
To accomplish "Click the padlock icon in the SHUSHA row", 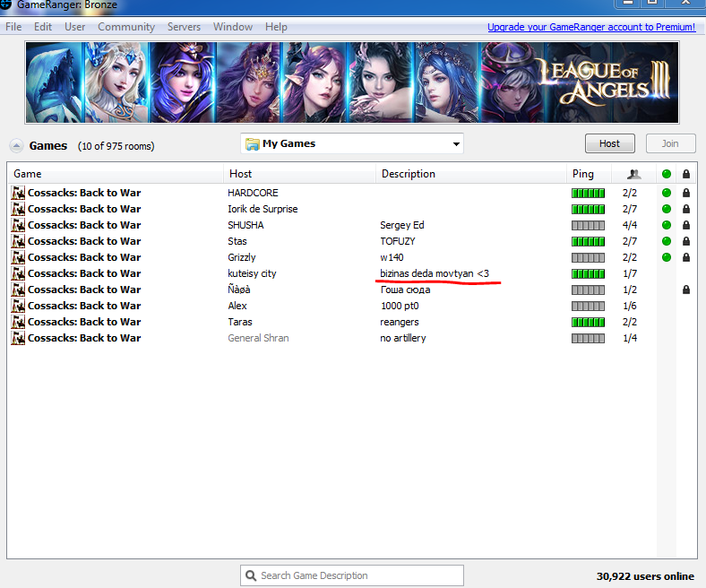I will tap(685, 225).
